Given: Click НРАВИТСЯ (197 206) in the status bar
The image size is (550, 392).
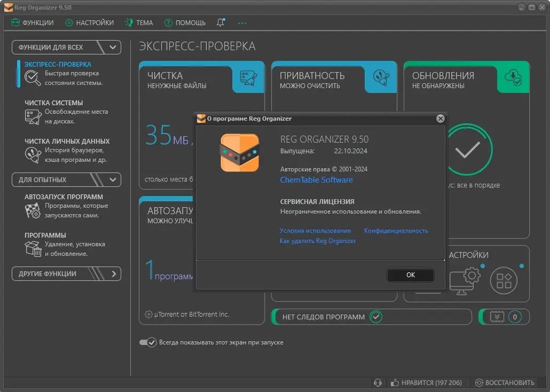Looking at the screenshot, I should click(427, 383).
